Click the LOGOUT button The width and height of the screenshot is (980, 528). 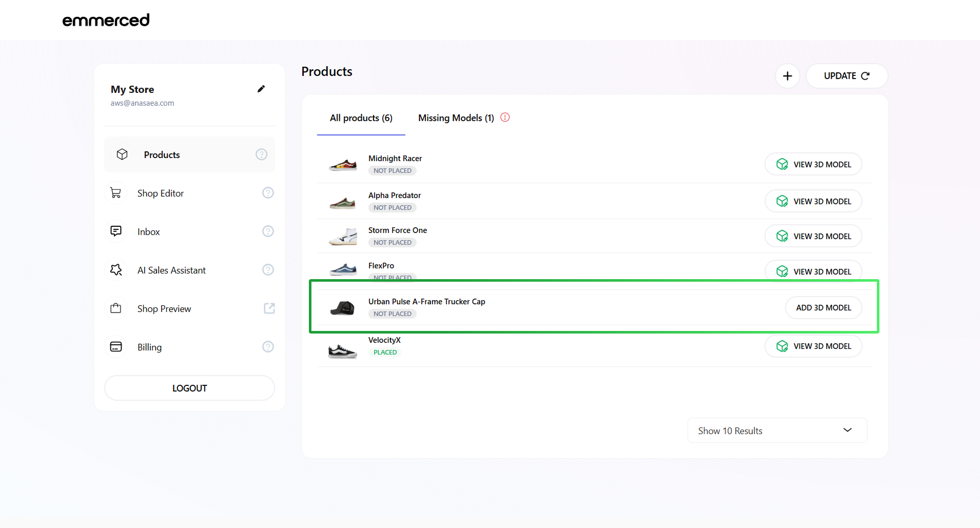click(x=189, y=388)
